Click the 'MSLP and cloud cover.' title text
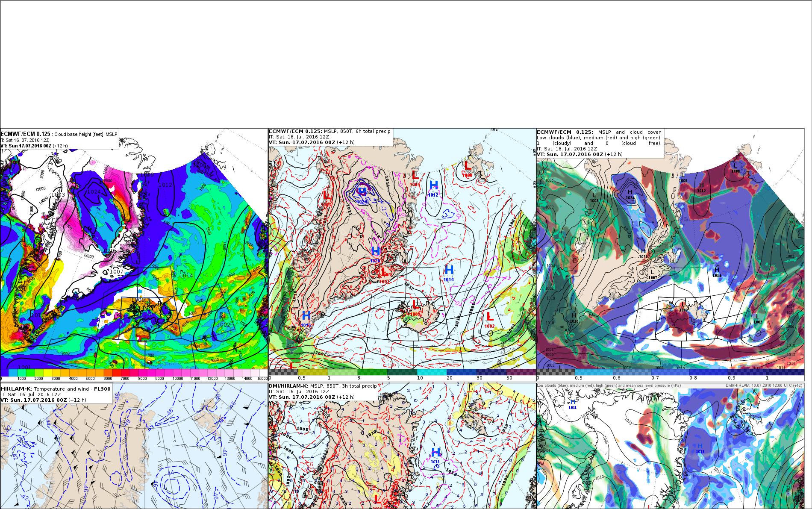This screenshot has height=509, width=812. pos(630,132)
